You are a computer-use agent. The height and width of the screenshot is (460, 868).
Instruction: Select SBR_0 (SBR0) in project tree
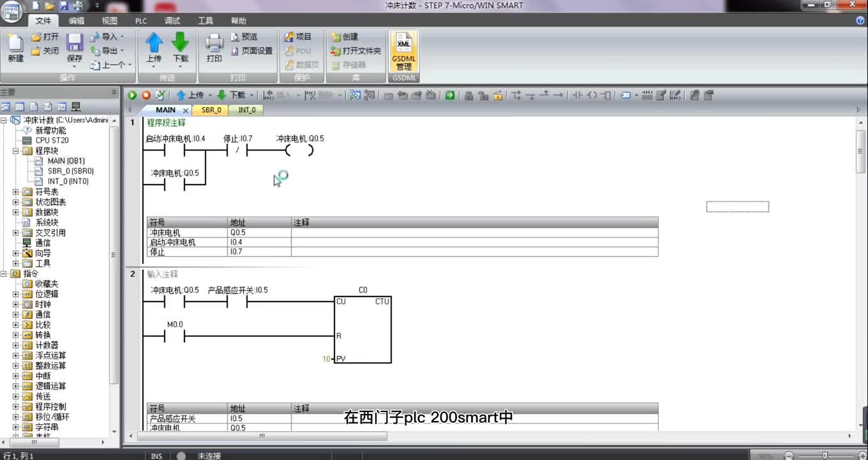pos(70,171)
